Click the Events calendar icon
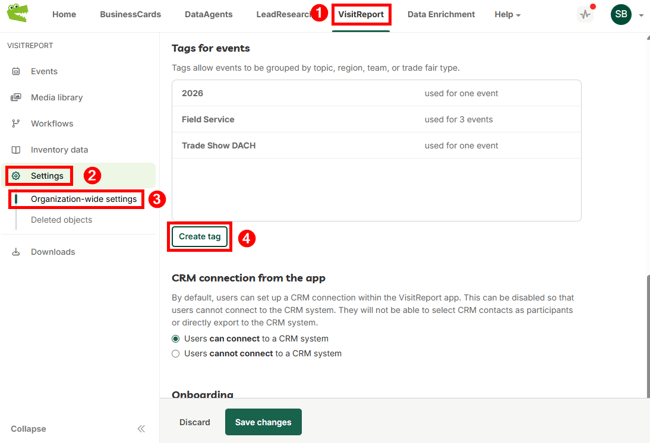Image resolution: width=650 pixels, height=443 pixels. click(x=16, y=71)
